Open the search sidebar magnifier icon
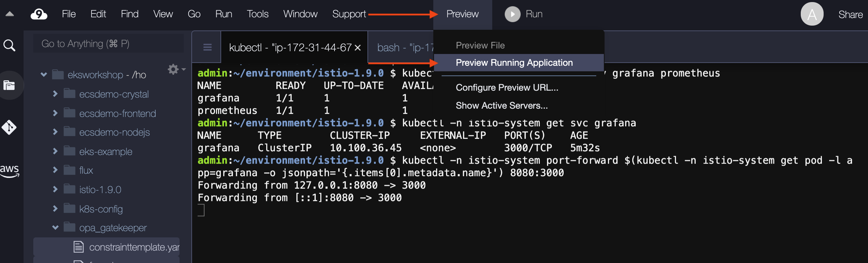 point(9,45)
